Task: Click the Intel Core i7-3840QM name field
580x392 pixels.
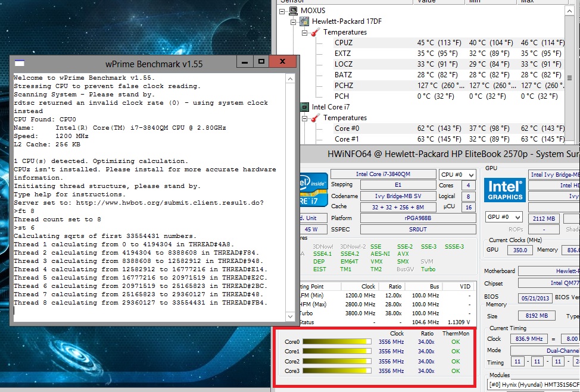Action: [383, 174]
